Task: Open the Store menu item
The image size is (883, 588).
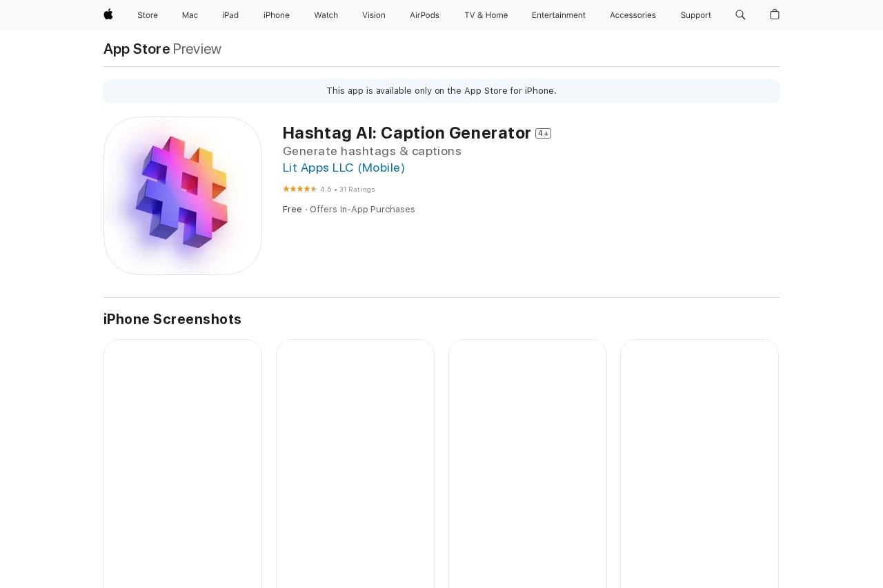Action: click(148, 15)
